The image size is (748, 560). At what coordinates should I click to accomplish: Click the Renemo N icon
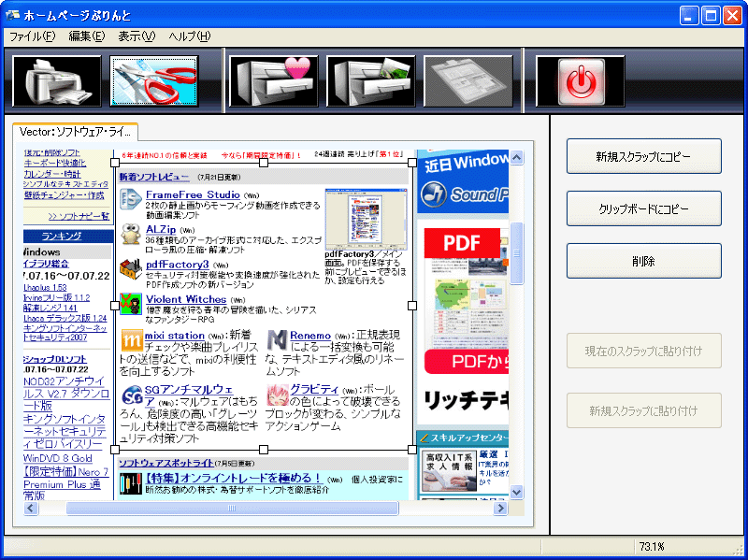tap(277, 339)
